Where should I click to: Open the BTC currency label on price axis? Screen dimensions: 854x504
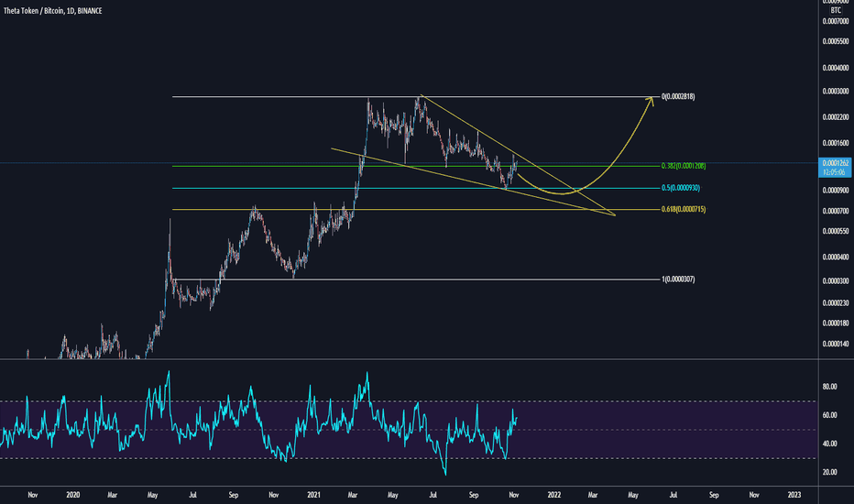(x=836, y=10)
